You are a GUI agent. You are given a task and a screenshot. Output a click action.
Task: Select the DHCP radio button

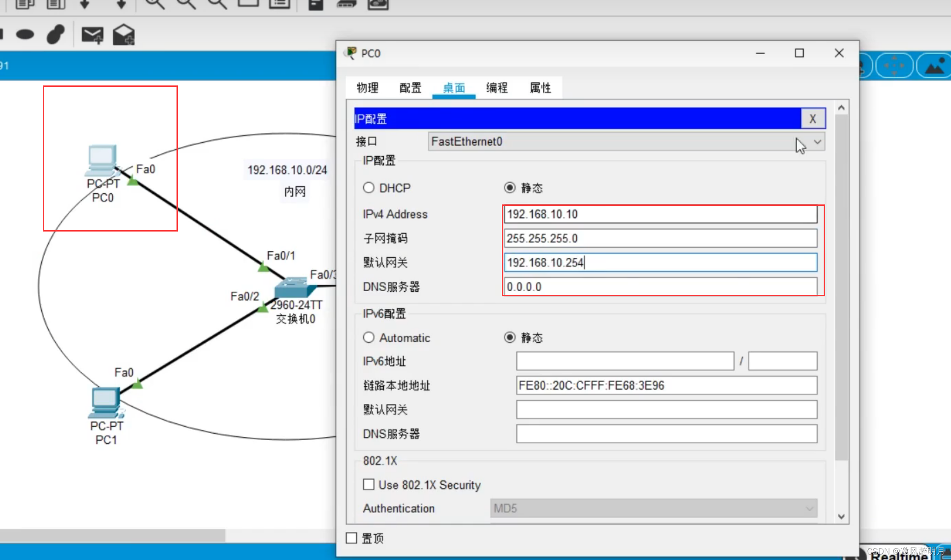[x=369, y=188]
